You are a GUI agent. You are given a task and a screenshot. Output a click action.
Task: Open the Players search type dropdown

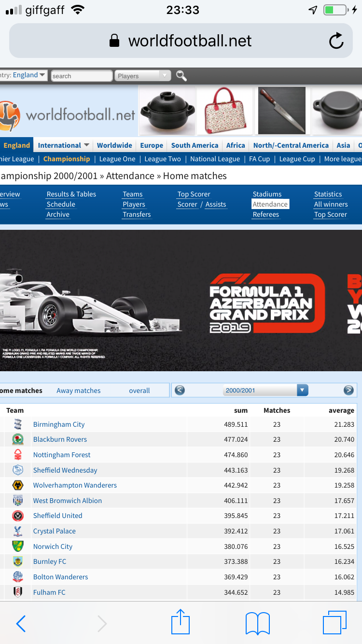[x=143, y=76]
